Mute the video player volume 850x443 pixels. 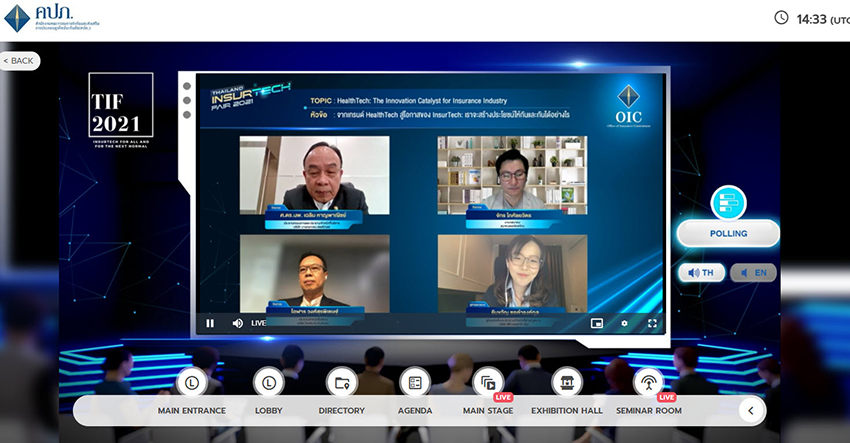tap(237, 323)
